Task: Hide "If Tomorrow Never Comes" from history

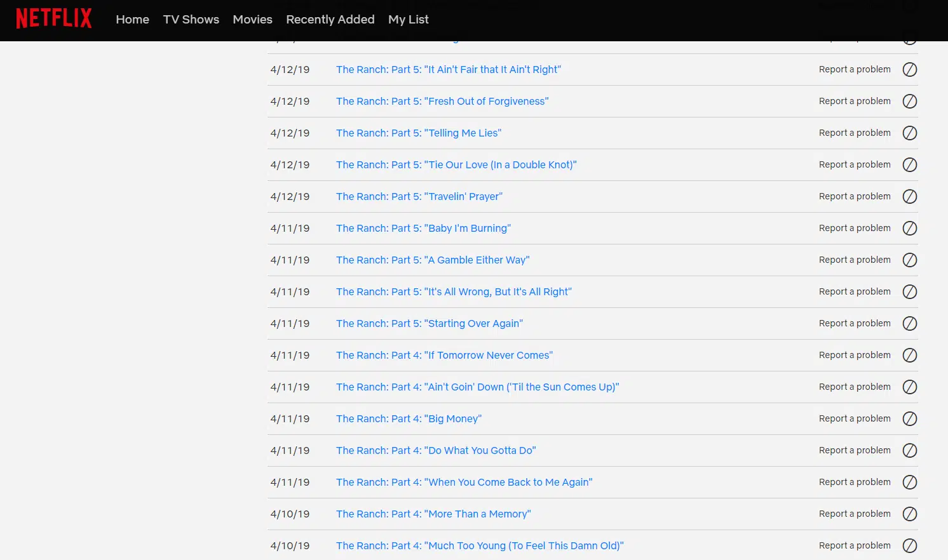Action: click(x=910, y=356)
